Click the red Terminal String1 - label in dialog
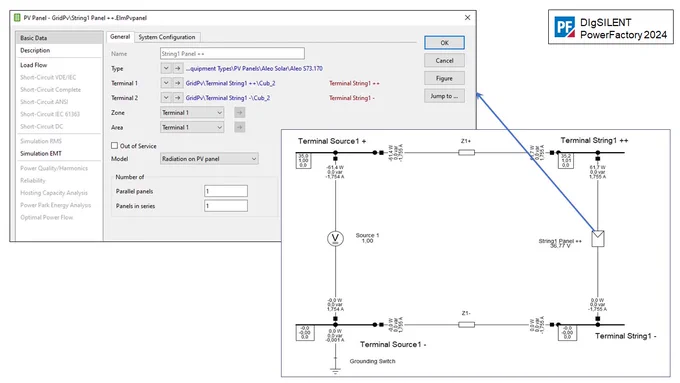680x383 pixels. 352,98
